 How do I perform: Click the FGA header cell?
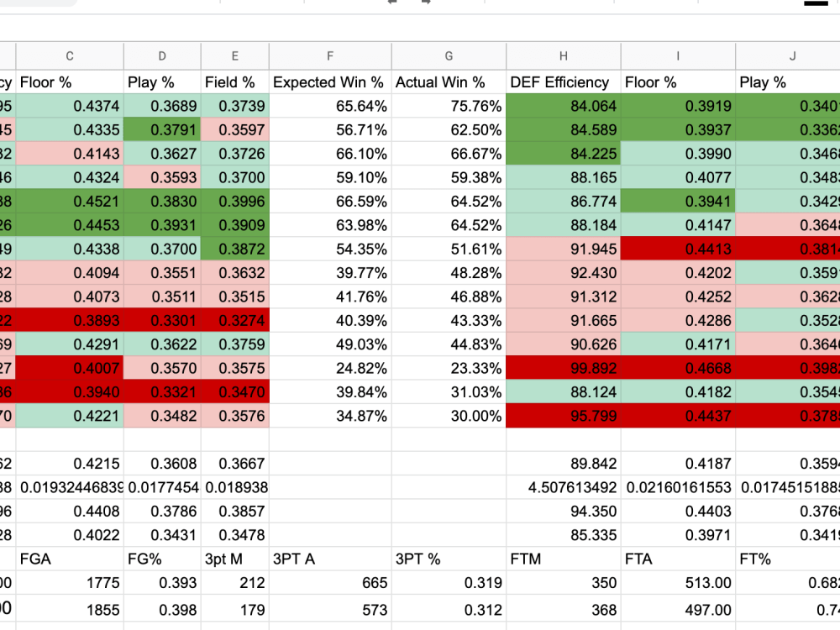point(70,559)
